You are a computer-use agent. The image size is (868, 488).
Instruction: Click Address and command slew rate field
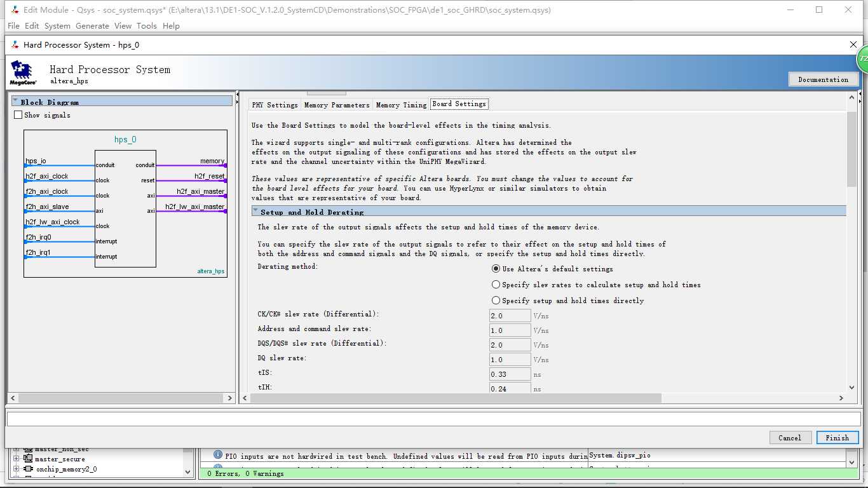click(510, 330)
